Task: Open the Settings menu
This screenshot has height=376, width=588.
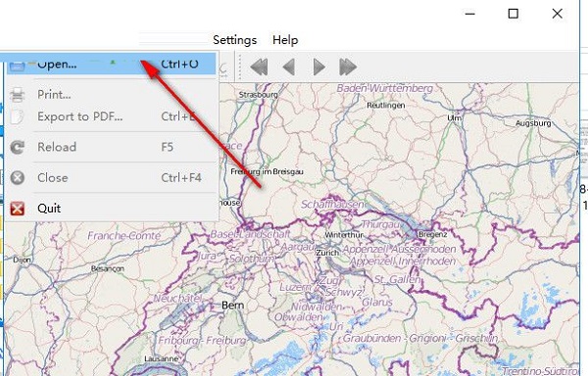Action: pyautogui.click(x=235, y=40)
